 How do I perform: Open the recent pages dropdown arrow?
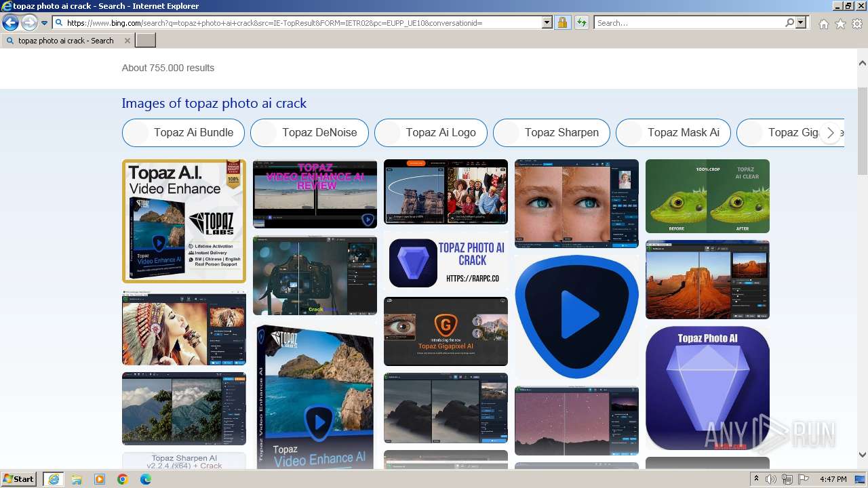point(44,23)
